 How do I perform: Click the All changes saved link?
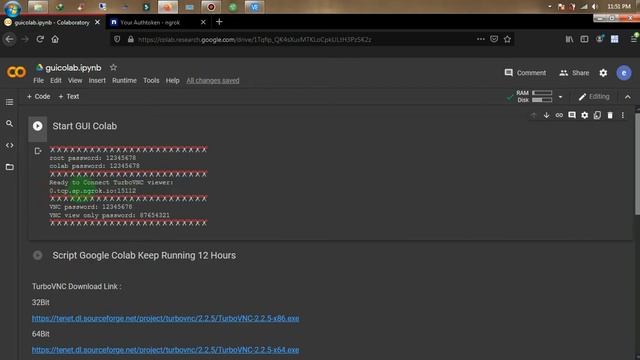click(213, 80)
